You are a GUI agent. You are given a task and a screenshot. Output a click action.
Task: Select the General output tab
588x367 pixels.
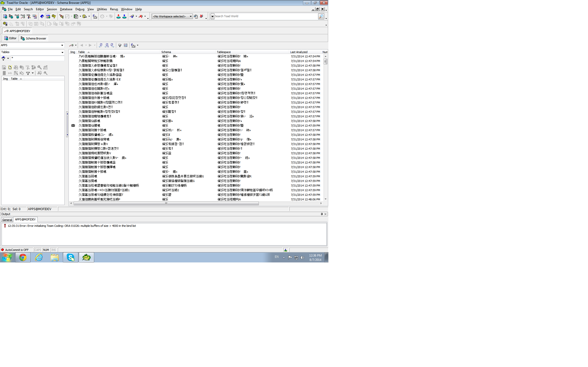(7, 220)
